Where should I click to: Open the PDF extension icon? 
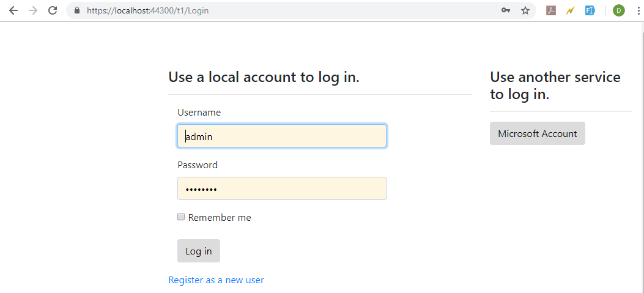tap(551, 10)
